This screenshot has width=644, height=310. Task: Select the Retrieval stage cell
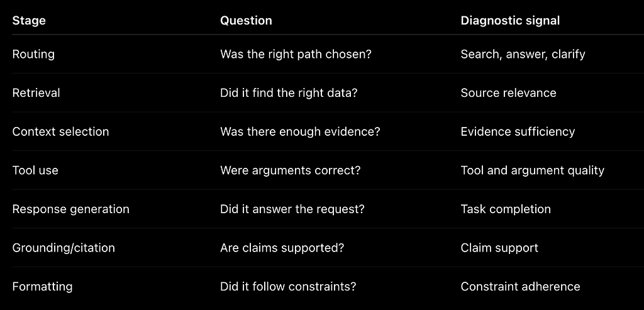click(x=36, y=93)
